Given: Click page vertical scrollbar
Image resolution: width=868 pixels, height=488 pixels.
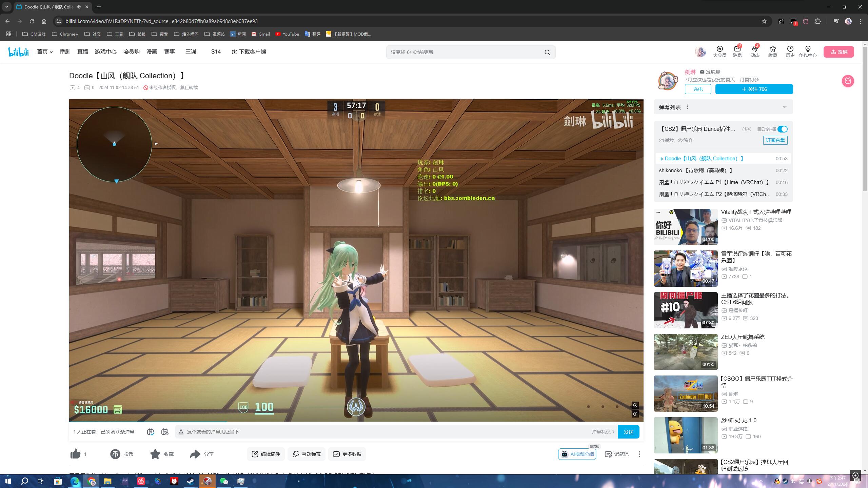Looking at the screenshot, I should [x=865, y=119].
